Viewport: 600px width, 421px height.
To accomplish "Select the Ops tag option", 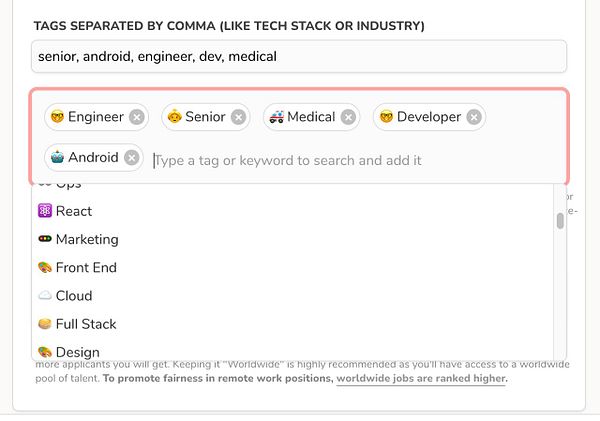I will 68,185.
